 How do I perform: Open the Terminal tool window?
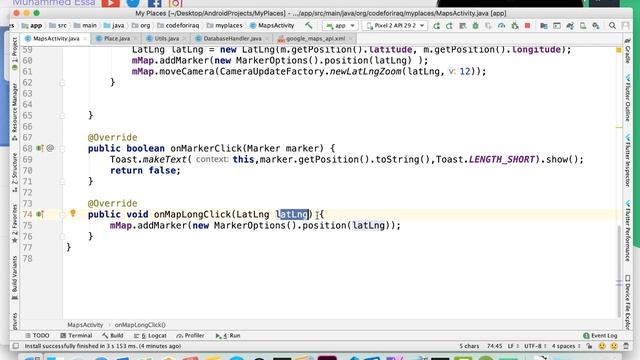pyautogui.click(x=76, y=336)
